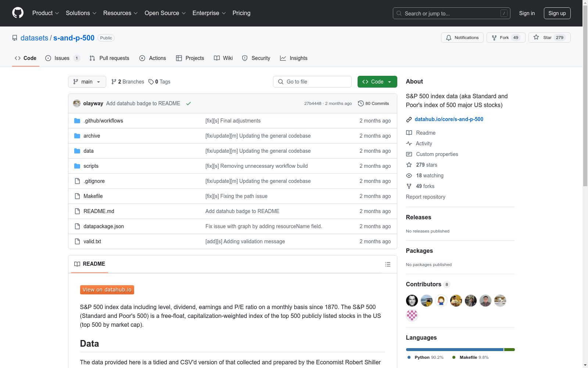Open the .github/workflows folder icon
The image size is (588, 368).
[x=77, y=121]
